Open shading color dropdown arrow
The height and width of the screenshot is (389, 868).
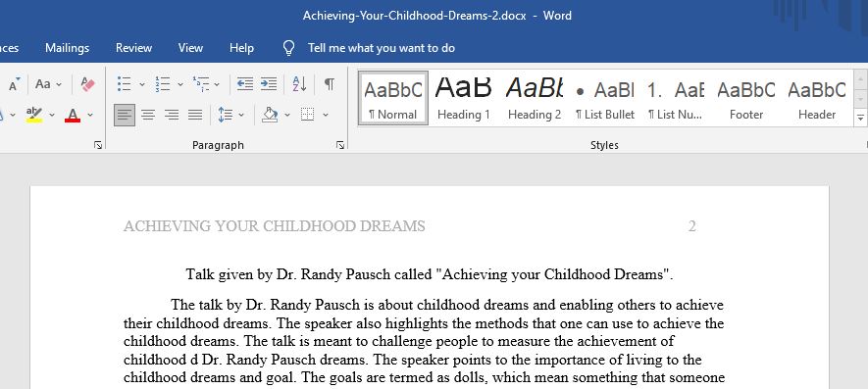coord(287,115)
